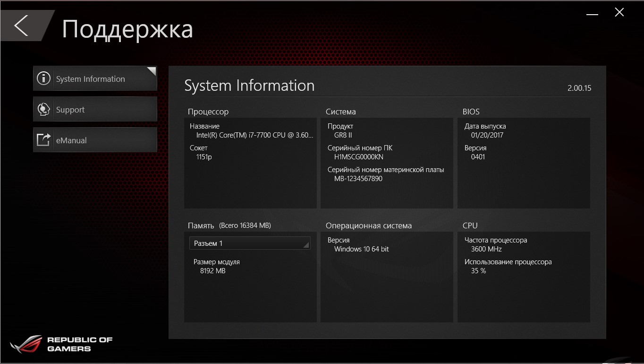This screenshot has width=644, height=364.
Task: Click CPU frequency value 3600 MHz
Action: coord(486,249)
